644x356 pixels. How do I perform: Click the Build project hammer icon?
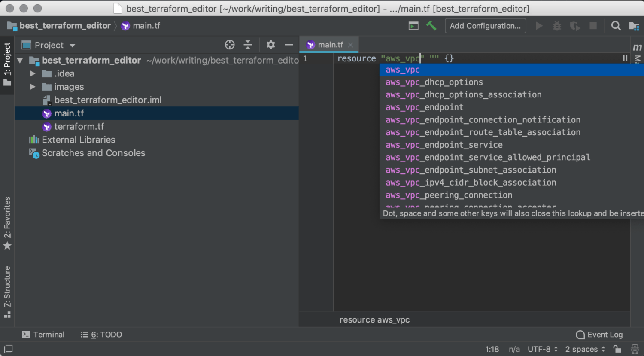(x=431, y=26)
